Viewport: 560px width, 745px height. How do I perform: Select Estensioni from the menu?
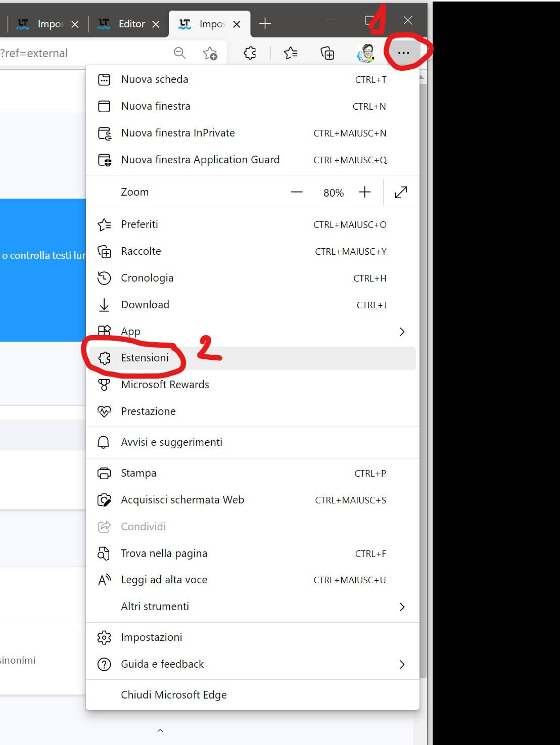click(145, 358)
